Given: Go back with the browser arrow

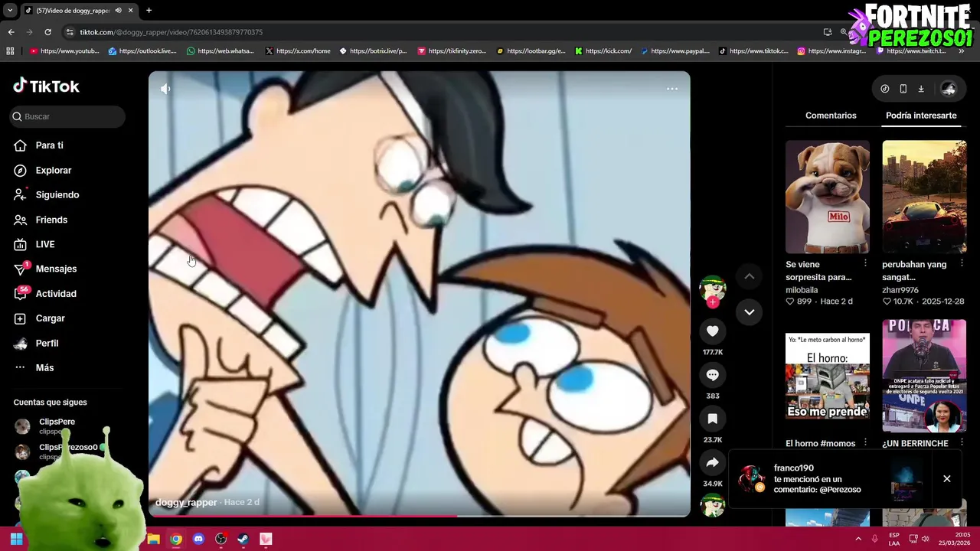Looking at the screenshot, I should point(11,32).
